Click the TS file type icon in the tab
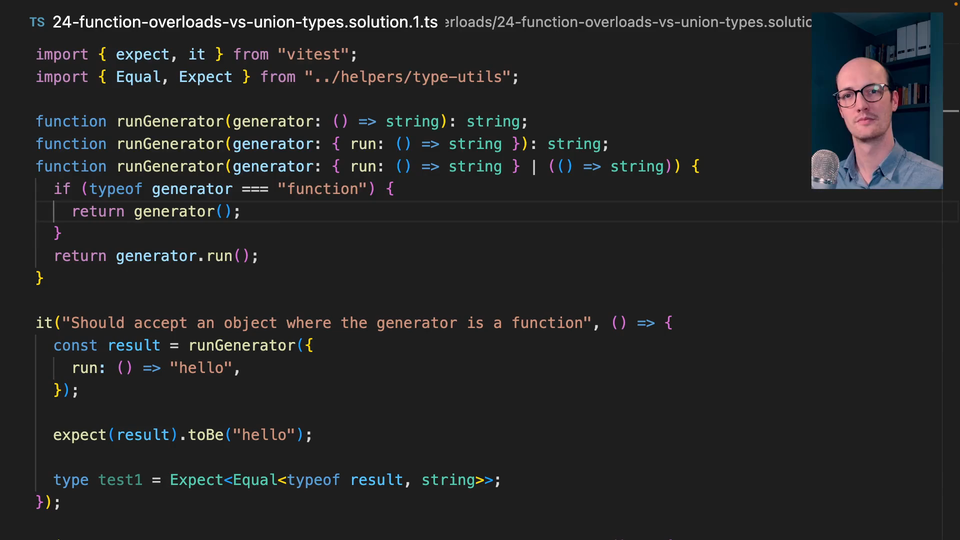The image size is (960, 540). 36,21
